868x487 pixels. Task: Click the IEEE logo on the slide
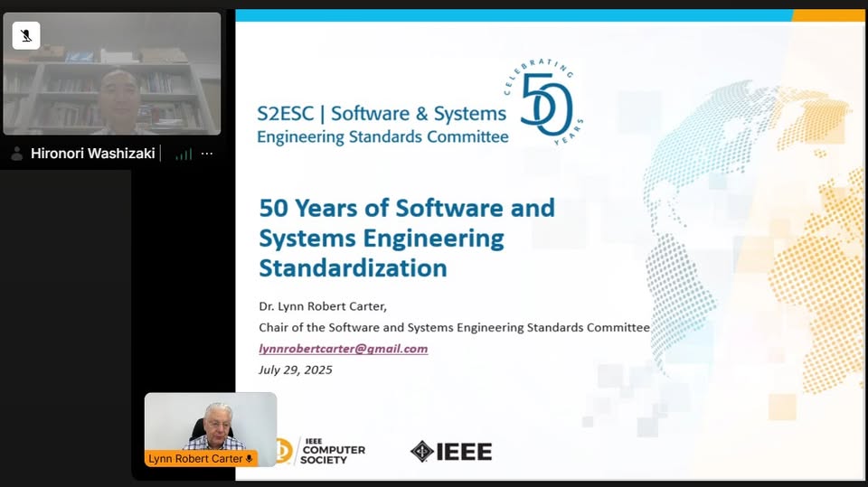coord(450,452)
